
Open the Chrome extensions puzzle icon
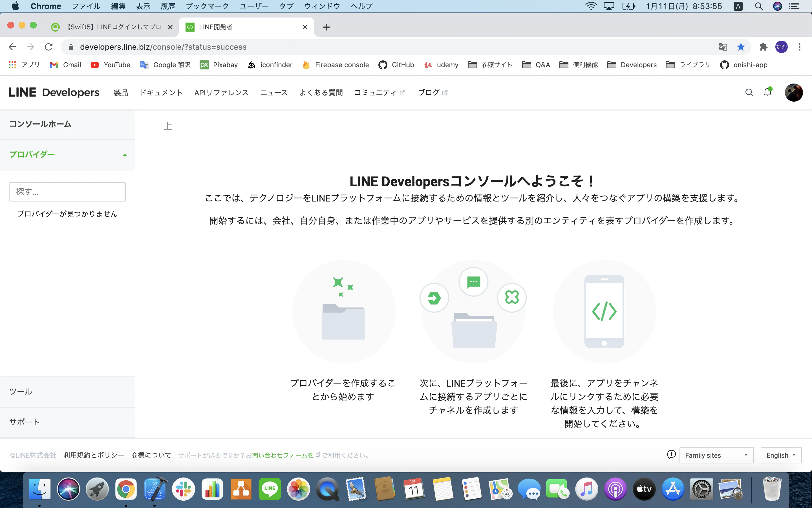pos(763,47)
